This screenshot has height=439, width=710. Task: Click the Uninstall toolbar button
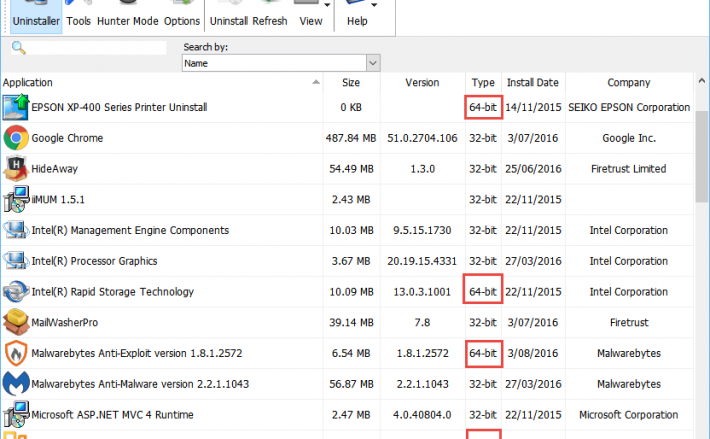[229, 16]
